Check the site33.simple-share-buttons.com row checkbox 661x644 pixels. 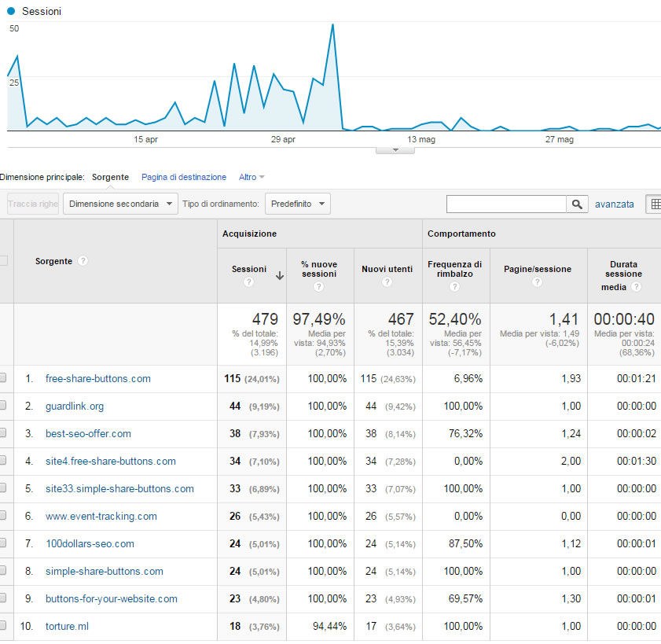(x=2, y=488)
